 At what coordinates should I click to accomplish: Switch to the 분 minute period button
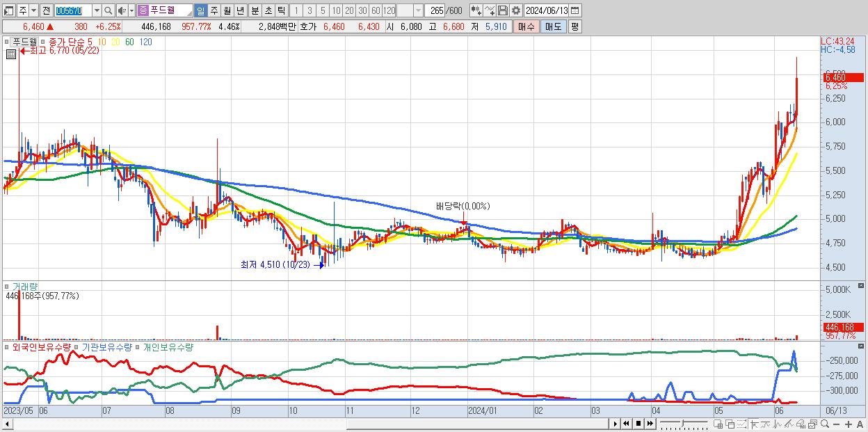coord(255,10)
